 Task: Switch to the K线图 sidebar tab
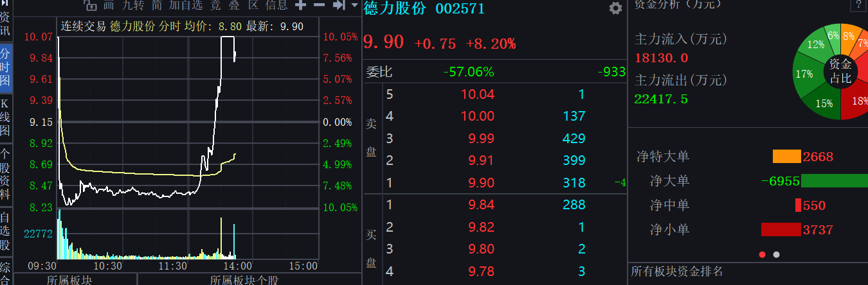point(5,117)
